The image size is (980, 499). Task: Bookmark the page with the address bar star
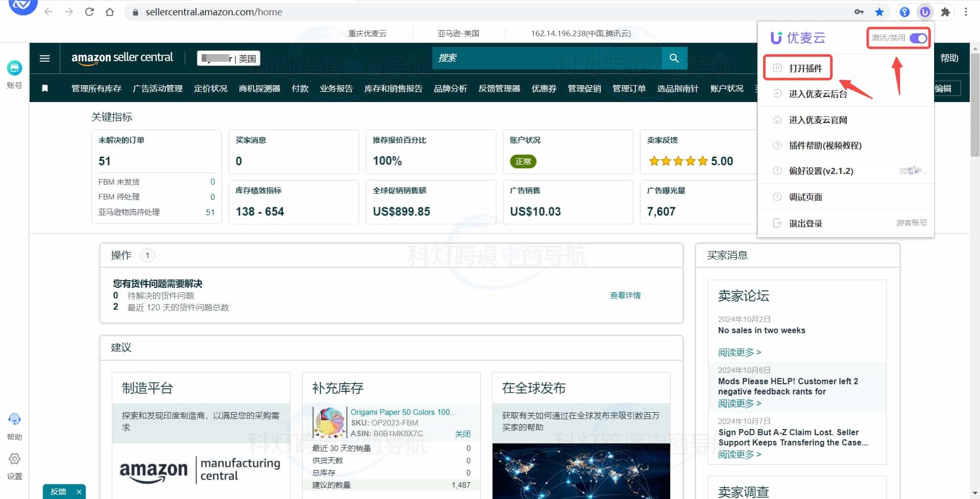click(x=879, y=12)
